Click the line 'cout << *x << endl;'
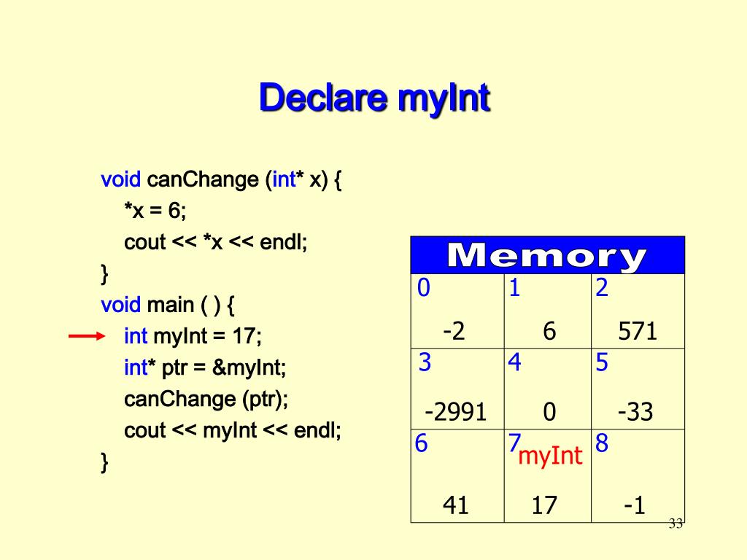The width and height of the screenshot is (747, 560). click(215, 242)
